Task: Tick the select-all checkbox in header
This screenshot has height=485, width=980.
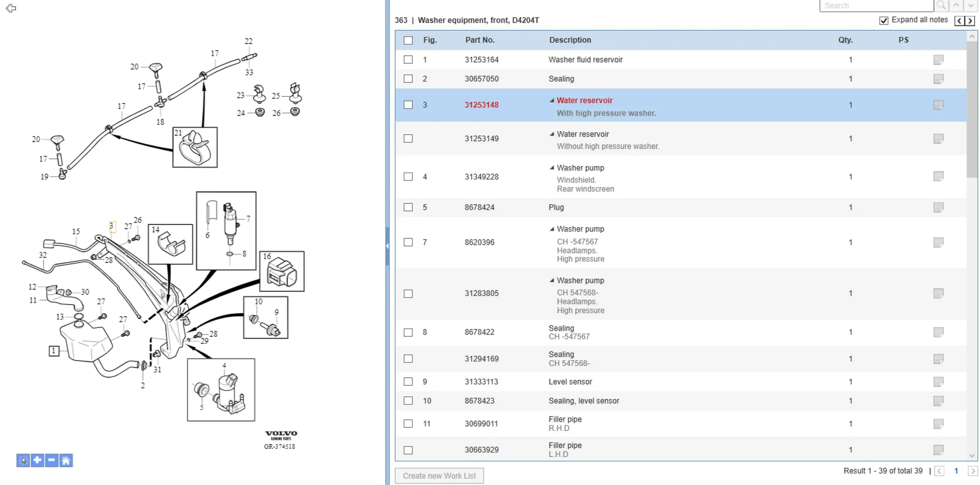Action: (408, 40)
